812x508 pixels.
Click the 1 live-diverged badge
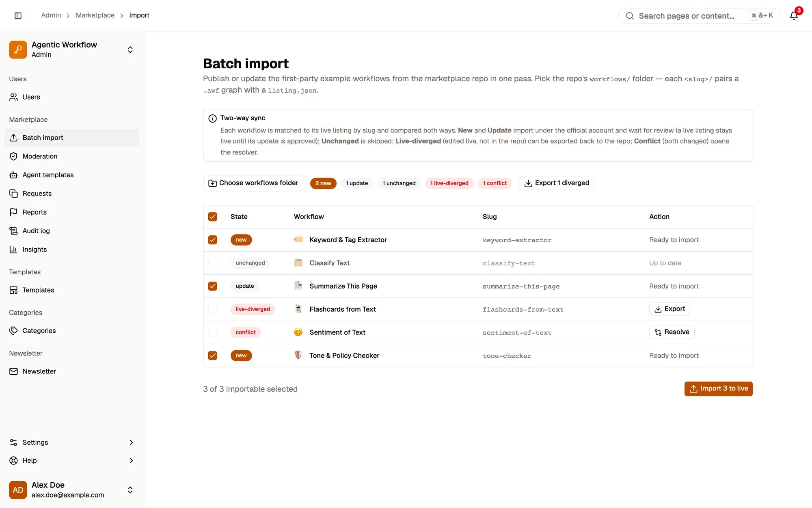click(449, 183)
